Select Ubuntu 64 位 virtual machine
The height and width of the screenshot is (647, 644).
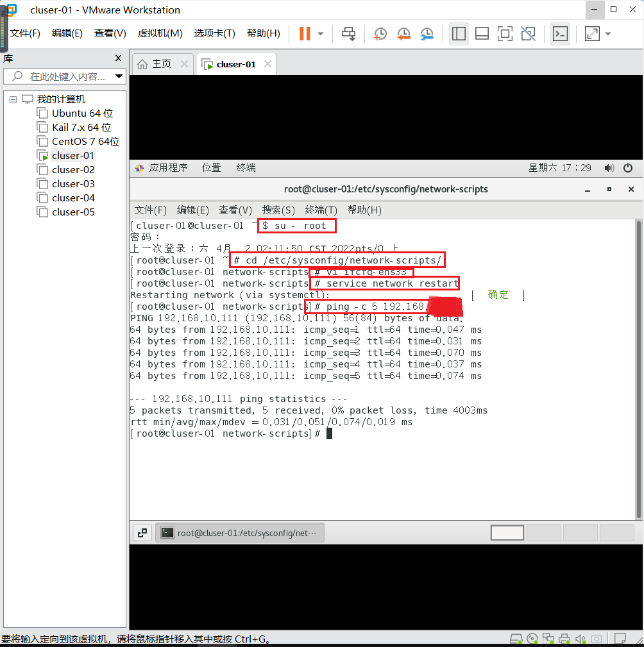74,113
